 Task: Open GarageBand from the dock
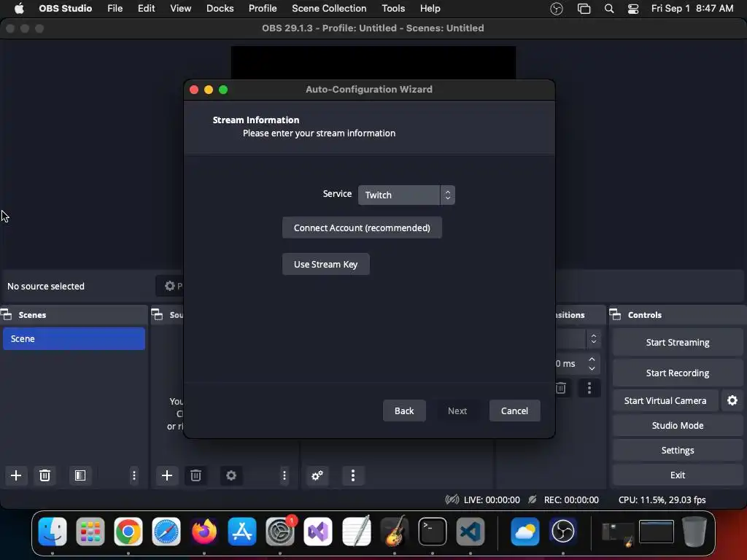pyautogui.click(x=395, y=532)
